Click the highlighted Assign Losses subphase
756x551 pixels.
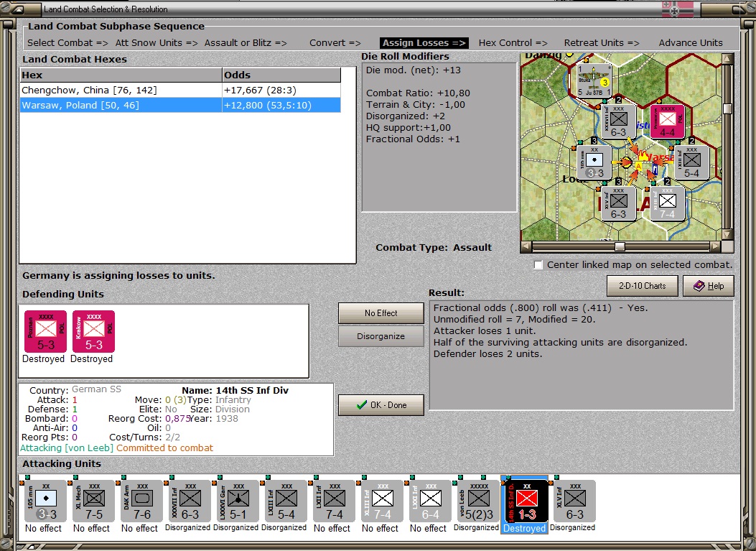(x=424, y=43)
